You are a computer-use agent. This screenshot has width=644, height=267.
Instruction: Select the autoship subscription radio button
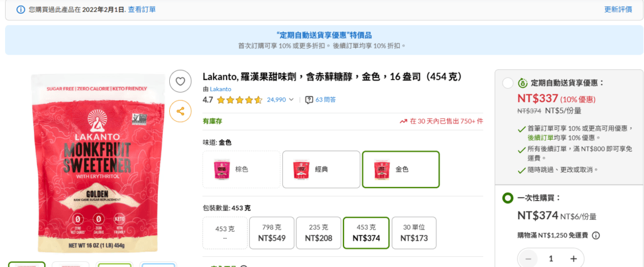[508, 83]
